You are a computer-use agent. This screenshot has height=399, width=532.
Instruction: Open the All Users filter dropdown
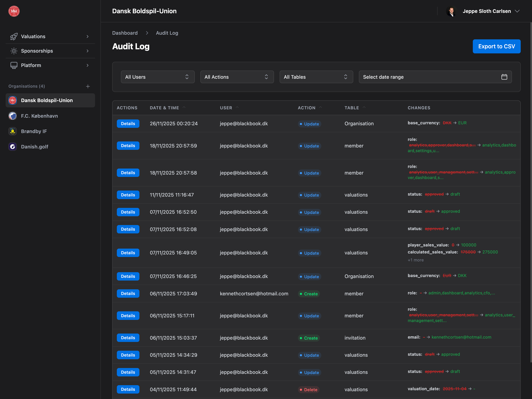click(158, 77)
